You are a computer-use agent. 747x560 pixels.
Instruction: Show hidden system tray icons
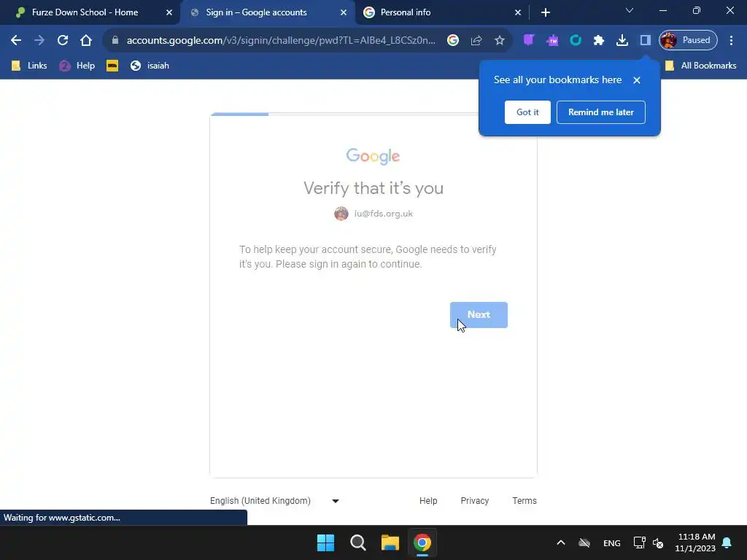[561, 542]
